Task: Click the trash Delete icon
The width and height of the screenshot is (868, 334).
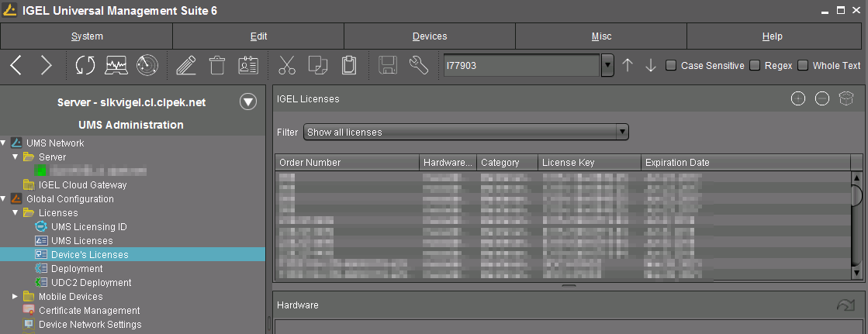Action: click(x=217, y=65)
